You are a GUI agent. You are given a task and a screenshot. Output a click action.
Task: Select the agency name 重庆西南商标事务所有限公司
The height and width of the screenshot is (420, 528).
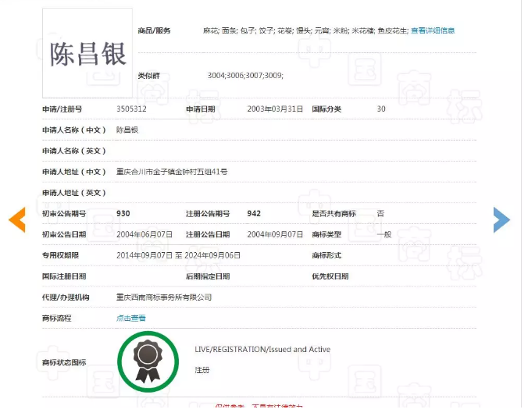(164, 297)
